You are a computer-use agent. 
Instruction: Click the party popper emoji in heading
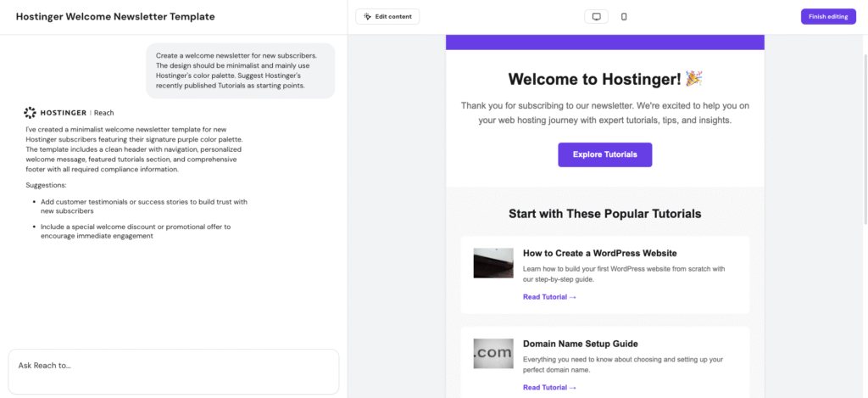pyautogui.click(x=694, y=79)
